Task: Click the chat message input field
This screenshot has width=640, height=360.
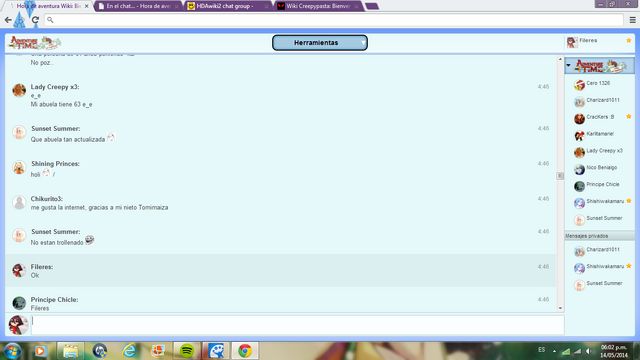Action: pyautogui.click(x=298, y=325)
